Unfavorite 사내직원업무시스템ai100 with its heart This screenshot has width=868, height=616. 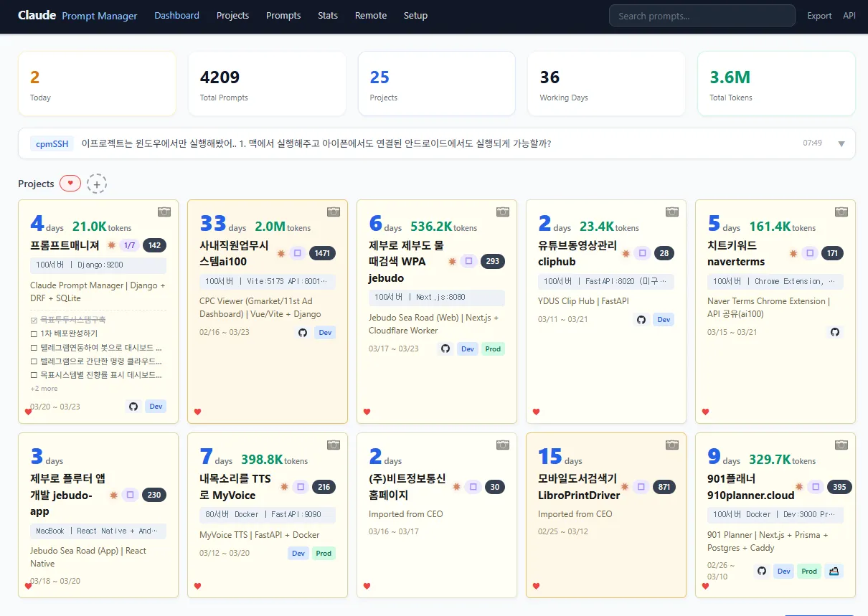tap(198, 412)
